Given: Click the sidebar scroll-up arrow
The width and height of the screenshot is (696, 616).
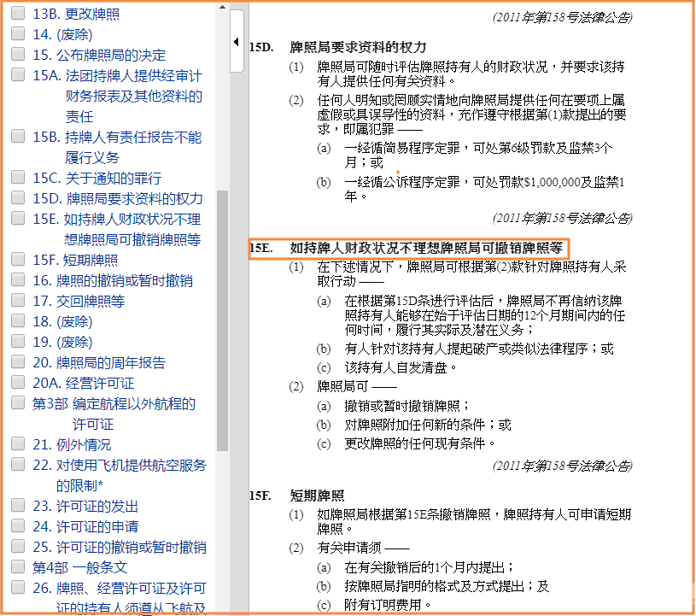Looking at the screenshot, I should coord(222,7).
